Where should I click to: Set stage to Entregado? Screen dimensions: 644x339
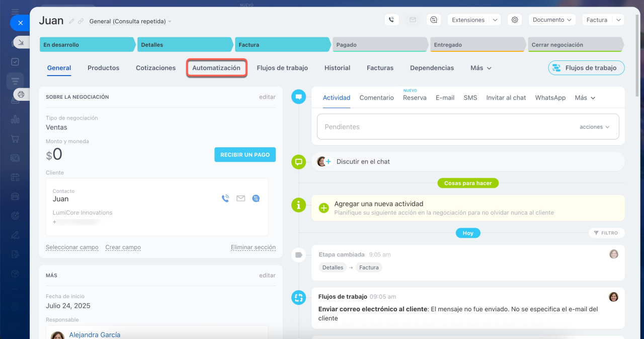click(478, 45)
